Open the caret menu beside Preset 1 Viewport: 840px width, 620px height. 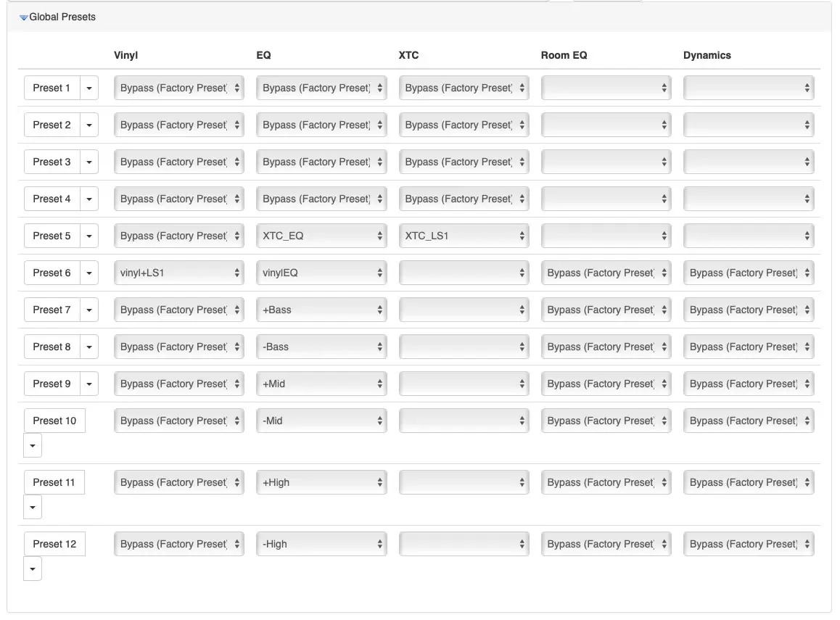[88, 88]
